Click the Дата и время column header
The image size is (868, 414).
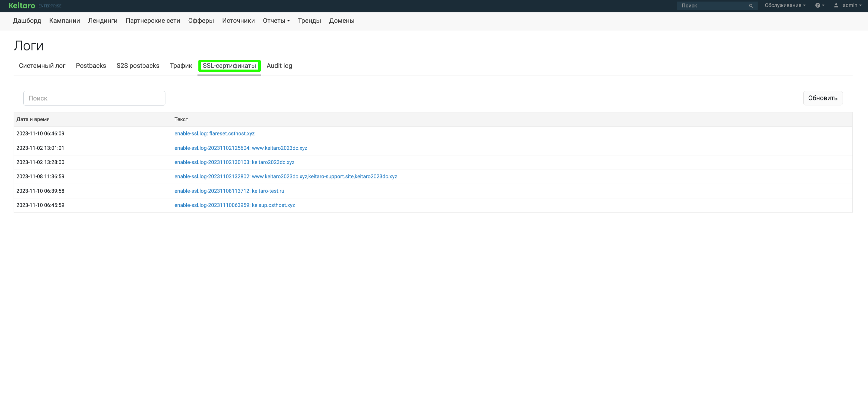coord(33,119)
